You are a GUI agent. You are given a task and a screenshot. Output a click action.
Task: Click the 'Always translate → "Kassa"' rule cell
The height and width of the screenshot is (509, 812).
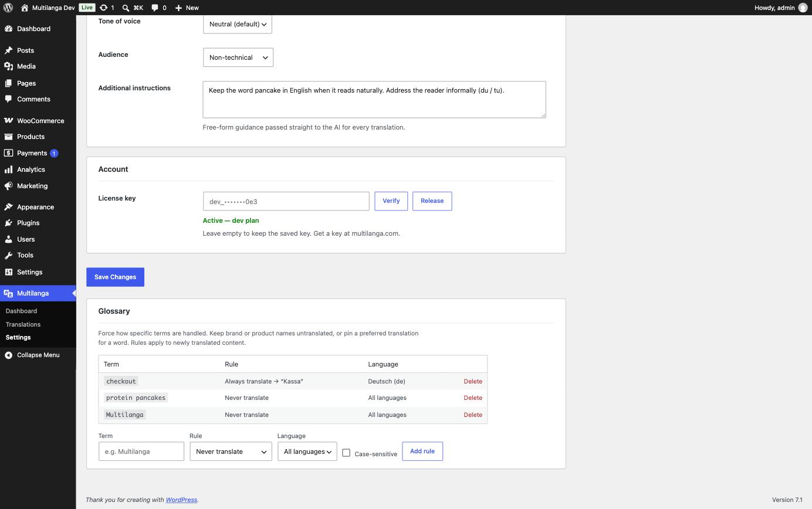264,381
